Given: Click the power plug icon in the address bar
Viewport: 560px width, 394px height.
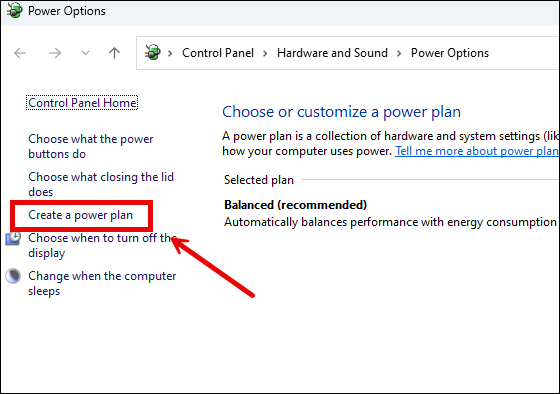Looking at the screenshot, I should click(153, 53).
